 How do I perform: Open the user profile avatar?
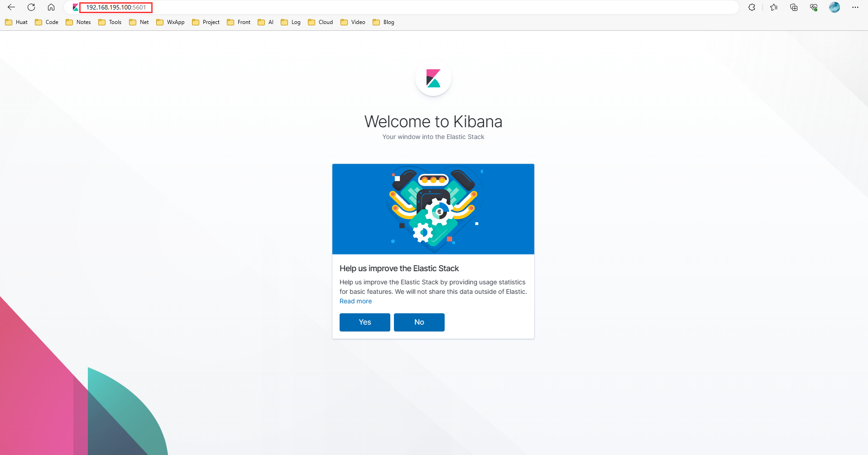pyautogui.click(x=834, y=7)
